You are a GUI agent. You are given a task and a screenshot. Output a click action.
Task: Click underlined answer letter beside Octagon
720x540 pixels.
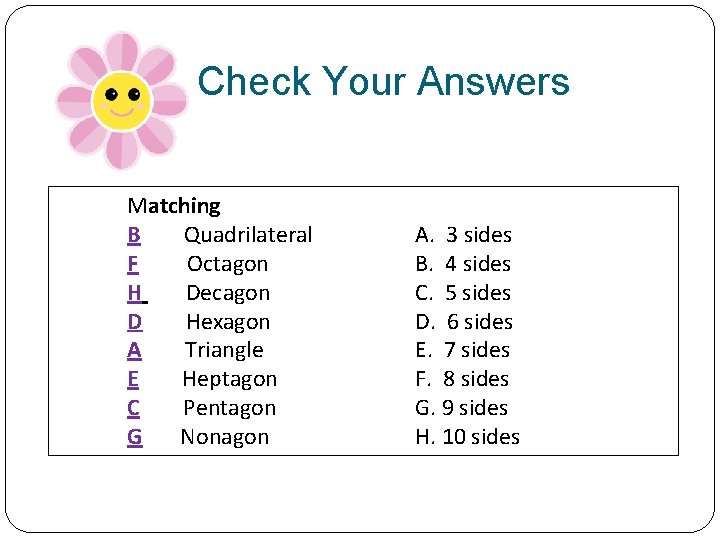coord(133,264)
